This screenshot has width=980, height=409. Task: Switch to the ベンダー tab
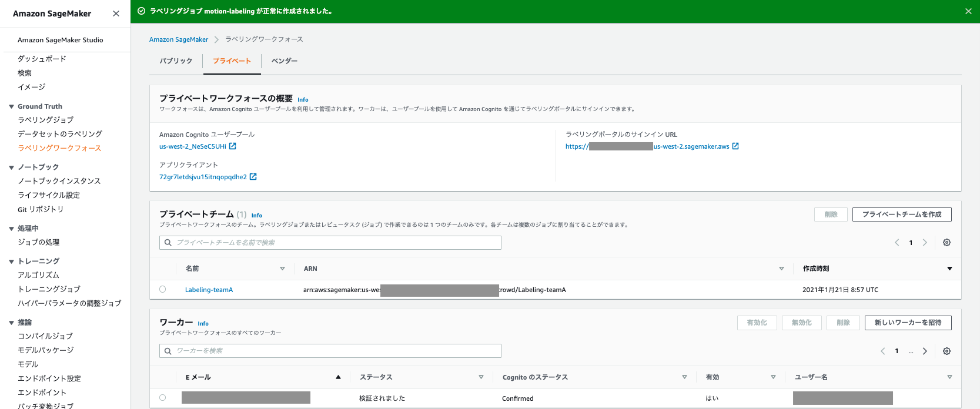(285, 61)
